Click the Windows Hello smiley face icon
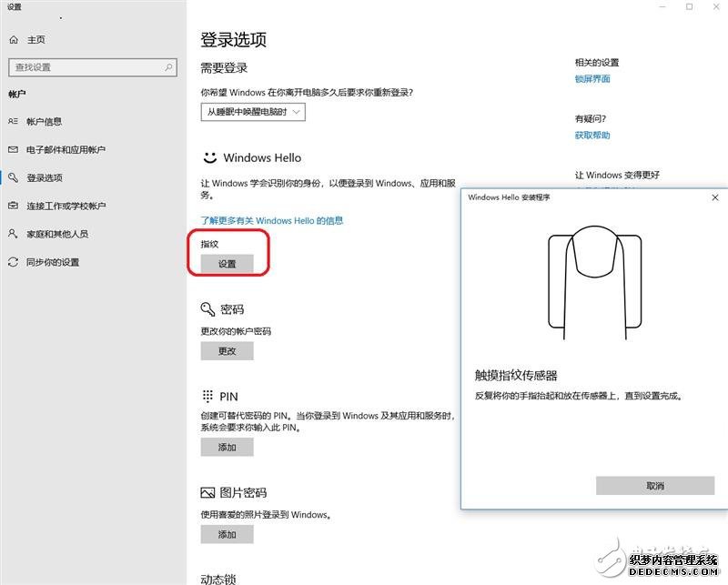Image resolution: width=728 pixels, height=585 pixels. pos(210,158)
